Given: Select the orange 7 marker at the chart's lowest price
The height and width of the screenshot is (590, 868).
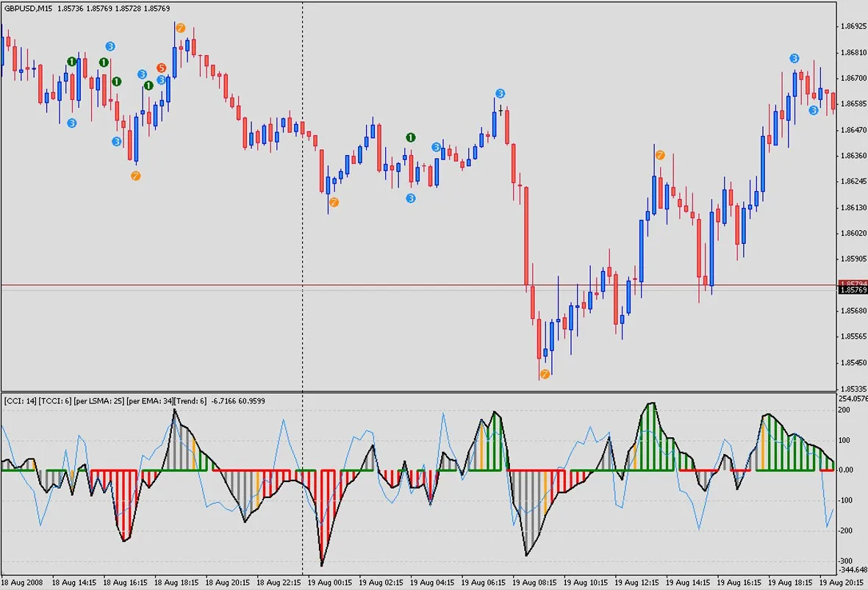Looking at the screenshot, I should point(545,374).
